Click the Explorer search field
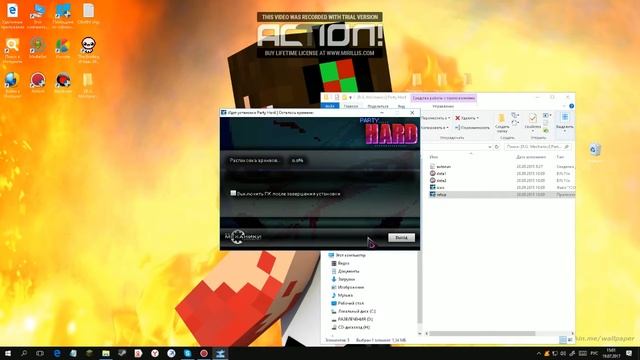Viewport: 640px width, 360px height. pos(538,147)
